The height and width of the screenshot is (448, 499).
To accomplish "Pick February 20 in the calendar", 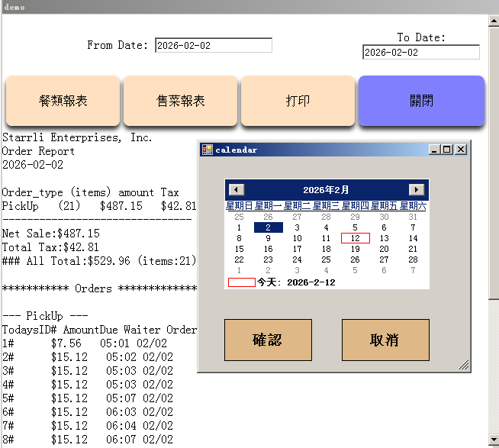I will point(384,249).
